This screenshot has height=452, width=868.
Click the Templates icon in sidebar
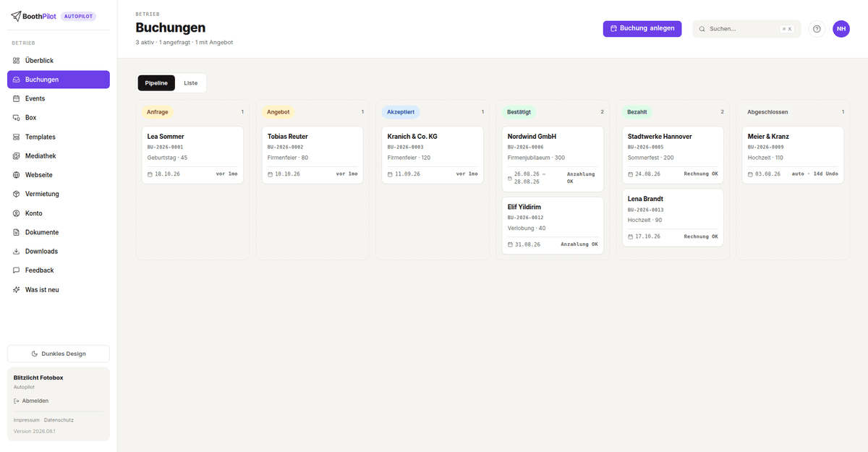coord(17,137)
